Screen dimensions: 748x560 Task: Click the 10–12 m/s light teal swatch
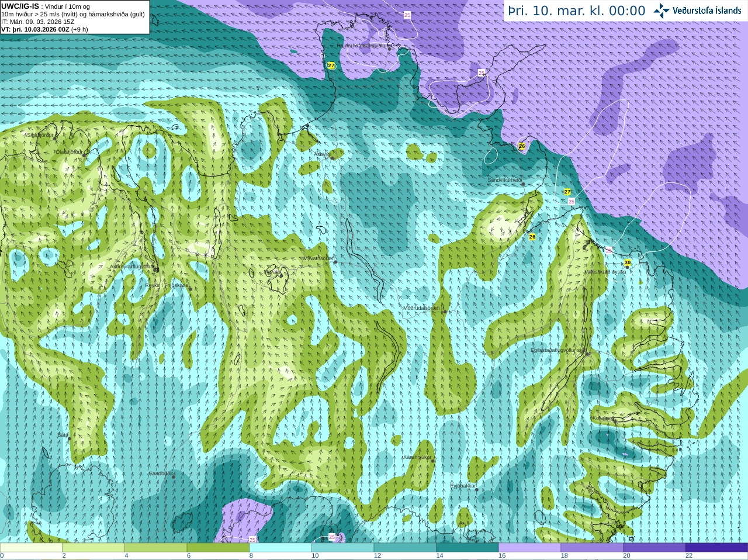(342, 548)
